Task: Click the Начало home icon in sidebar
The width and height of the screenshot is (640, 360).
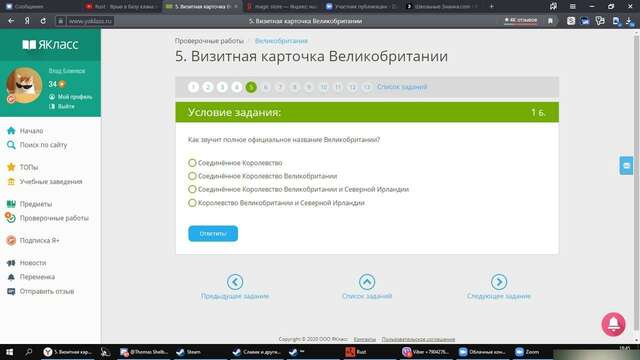Action: [x=11, y=131]
